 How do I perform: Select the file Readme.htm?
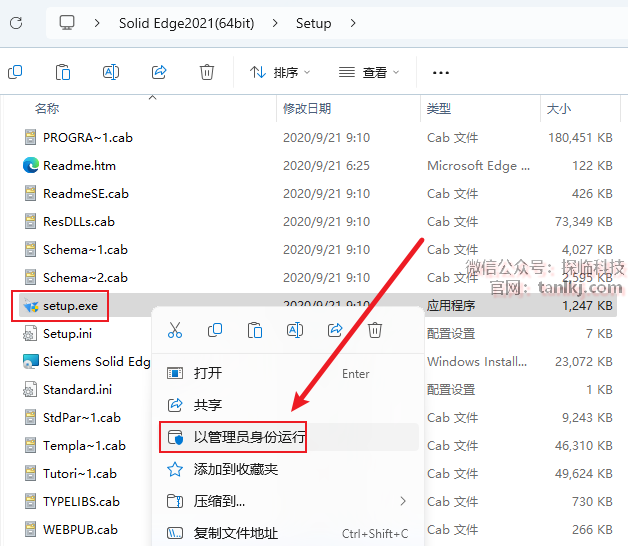tap(79, 166)
